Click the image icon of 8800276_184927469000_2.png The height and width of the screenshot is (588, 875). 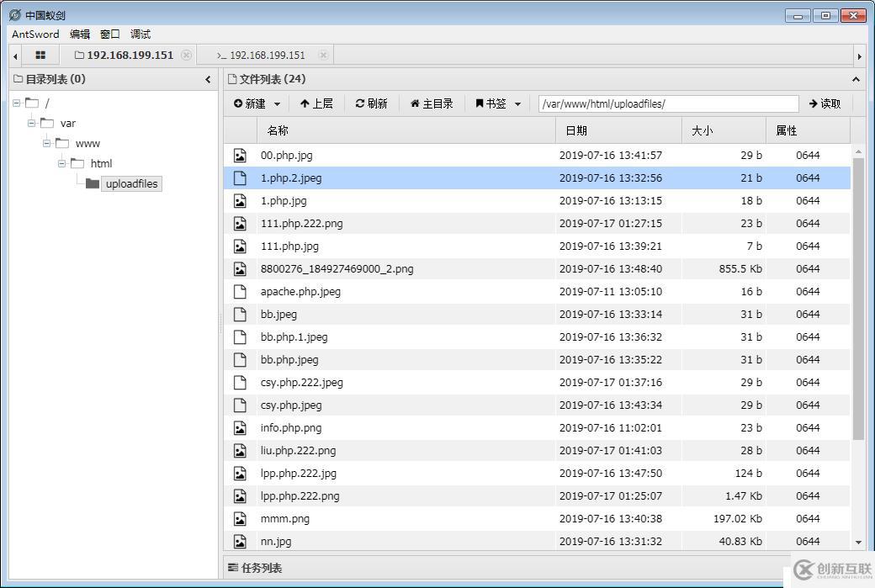coord(240,269)
